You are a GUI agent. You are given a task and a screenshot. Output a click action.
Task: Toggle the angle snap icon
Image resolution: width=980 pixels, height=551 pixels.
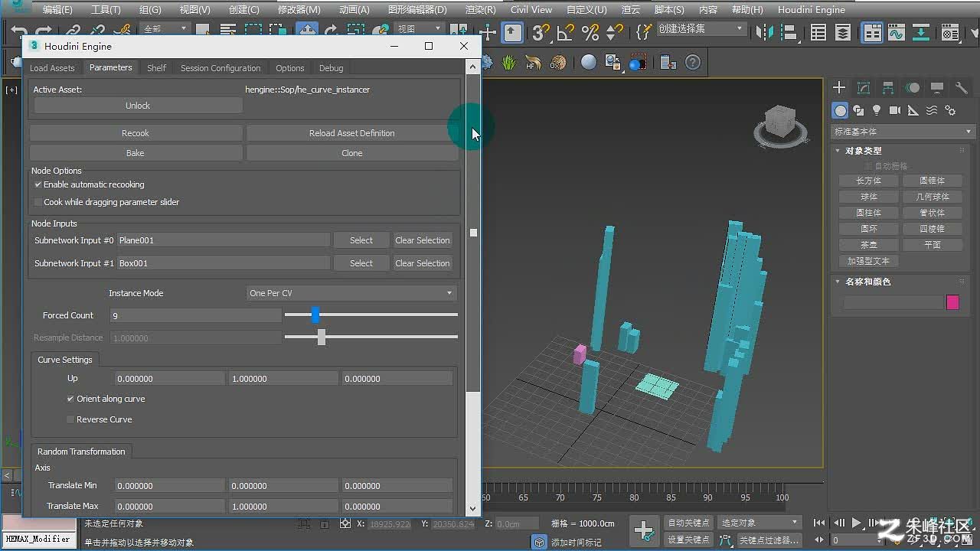coord(565,32)
